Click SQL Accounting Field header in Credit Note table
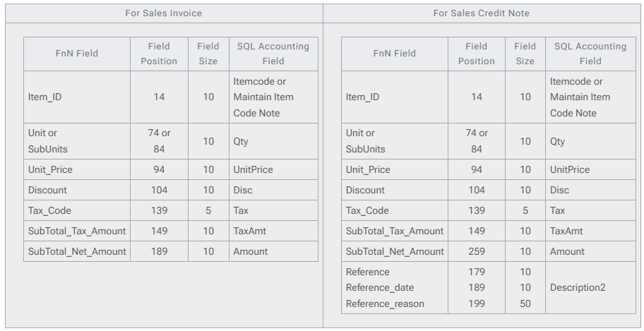 coord(590,54)
